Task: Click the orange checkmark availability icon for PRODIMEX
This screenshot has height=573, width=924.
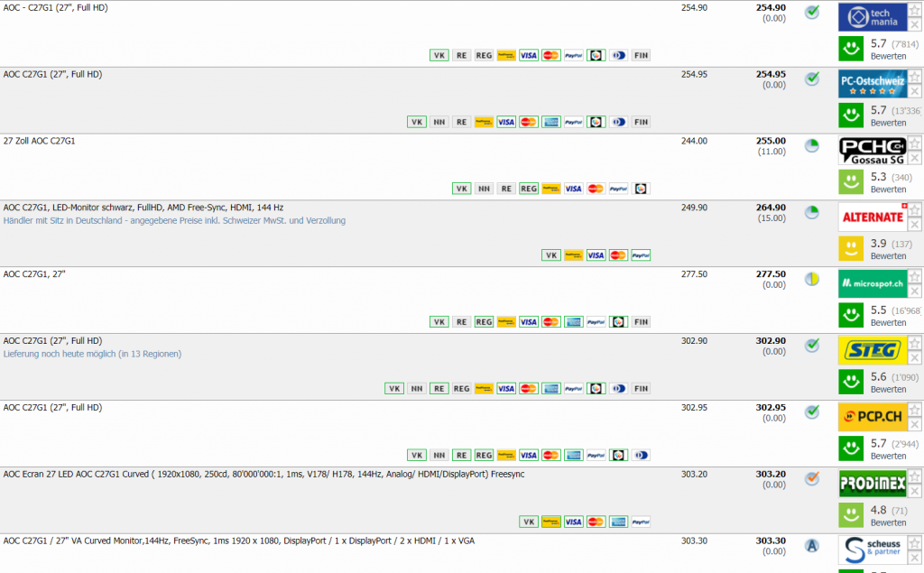Action: 812,478
